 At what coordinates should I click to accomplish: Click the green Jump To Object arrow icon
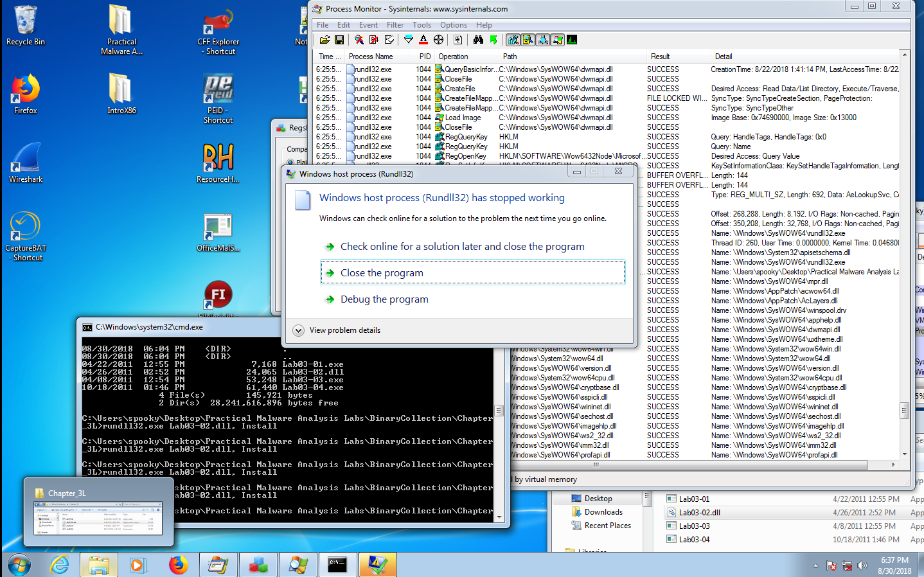[x=493, y=40]
